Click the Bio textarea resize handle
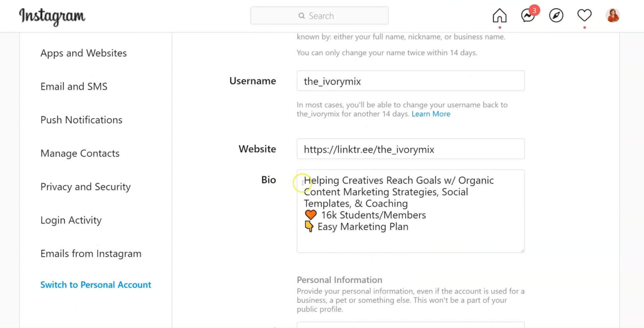The height and width of the screenshot is (328, 644). point(522,250)
